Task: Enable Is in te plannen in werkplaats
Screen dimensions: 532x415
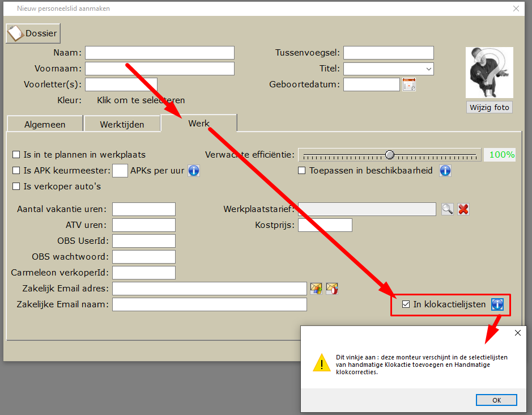Action: 16,155
